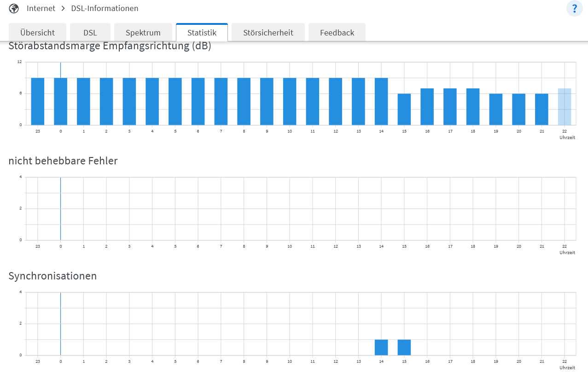The height and width of the screenshot is (372, 588).
Task: Click the hour 0 bar in Störabstandsmarge chart
Action: click(61, 101)
